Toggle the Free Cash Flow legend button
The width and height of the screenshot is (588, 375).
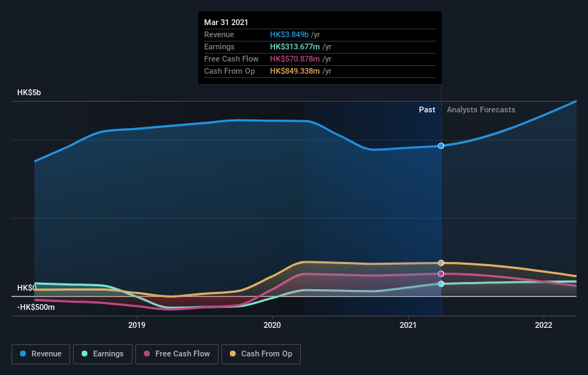click(x=177, y=354)
